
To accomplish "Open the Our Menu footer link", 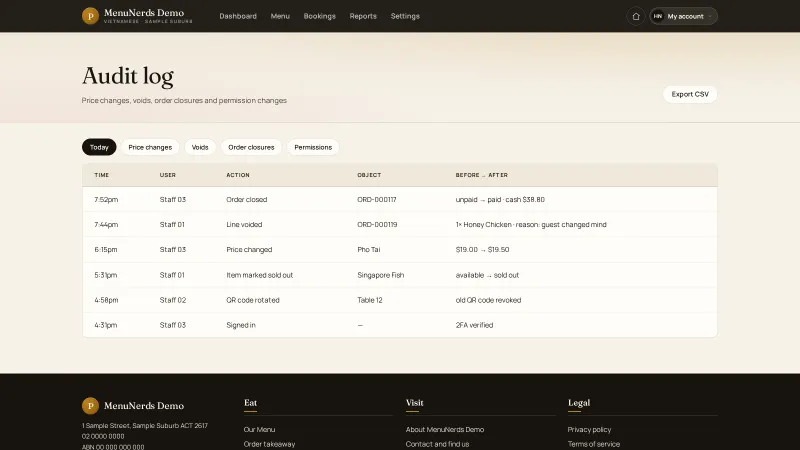I will click(259, 430).
